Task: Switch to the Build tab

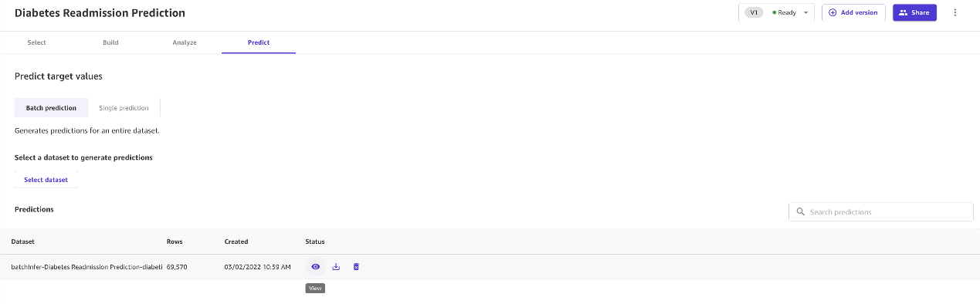Action: [110, 42]
